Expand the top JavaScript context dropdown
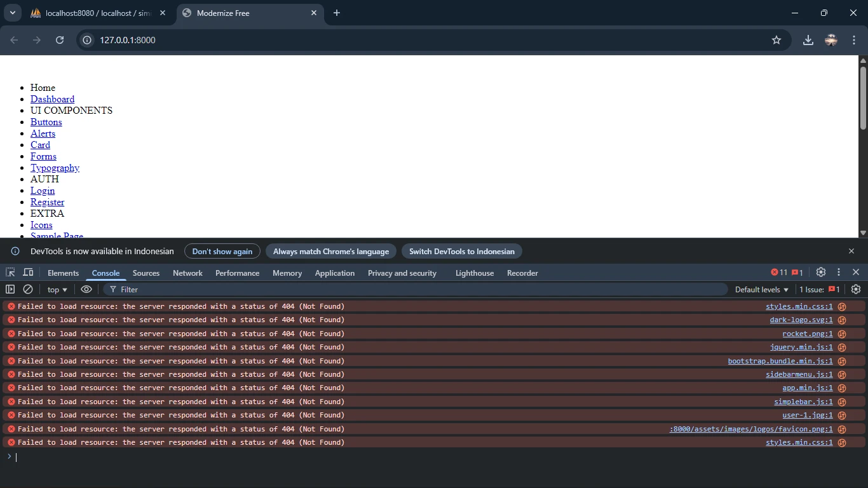The width and height of the screenshot is (868, 488). (57, 290)
